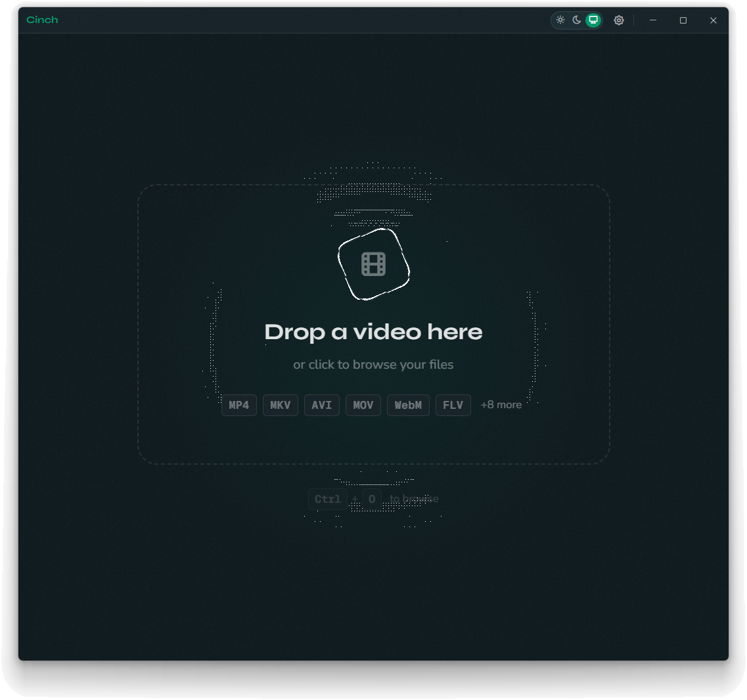Click the Ctrl keycap in browse hint
Screen dimensions: 747x700
pos(327,499)
